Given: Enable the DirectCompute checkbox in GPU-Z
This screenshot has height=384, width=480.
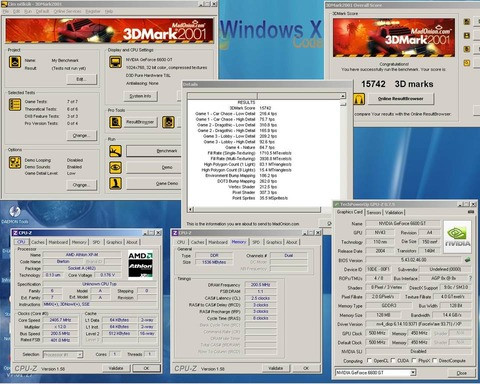Looking at the screenshot, I should pyautogui.click(x=435, y=361).
